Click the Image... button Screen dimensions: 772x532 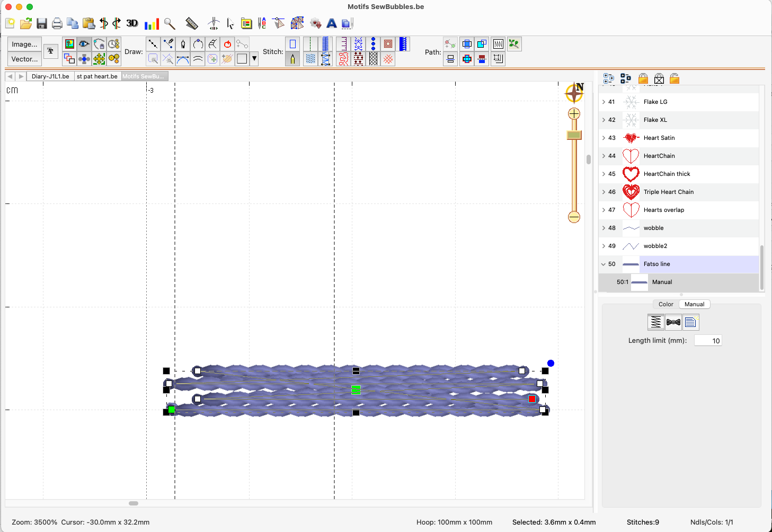[x=24, y=45]
